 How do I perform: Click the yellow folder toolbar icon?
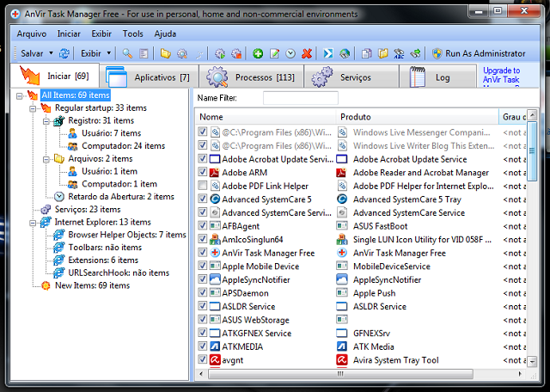[x=166, y=53]
